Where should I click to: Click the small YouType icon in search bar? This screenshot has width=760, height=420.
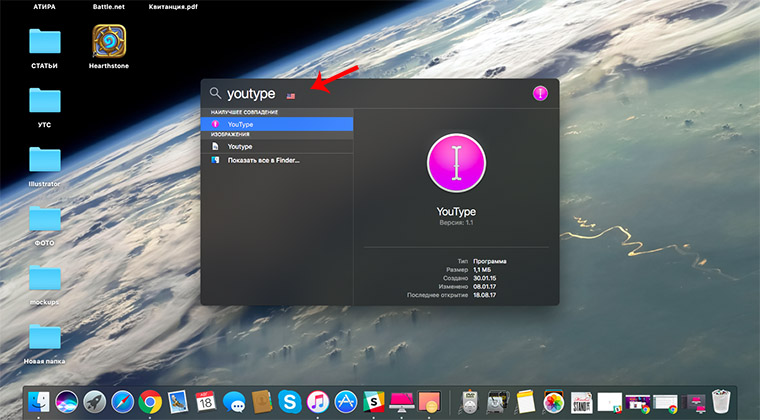tap(540, 94)
